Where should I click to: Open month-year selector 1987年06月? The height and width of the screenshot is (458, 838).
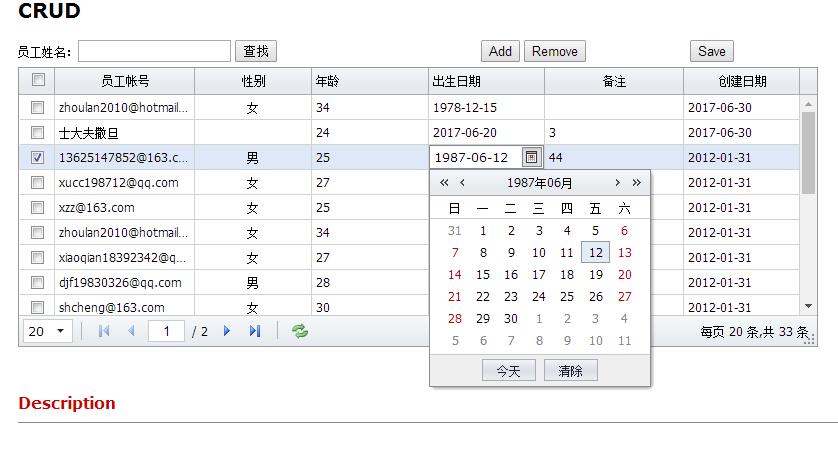[539, 183]
